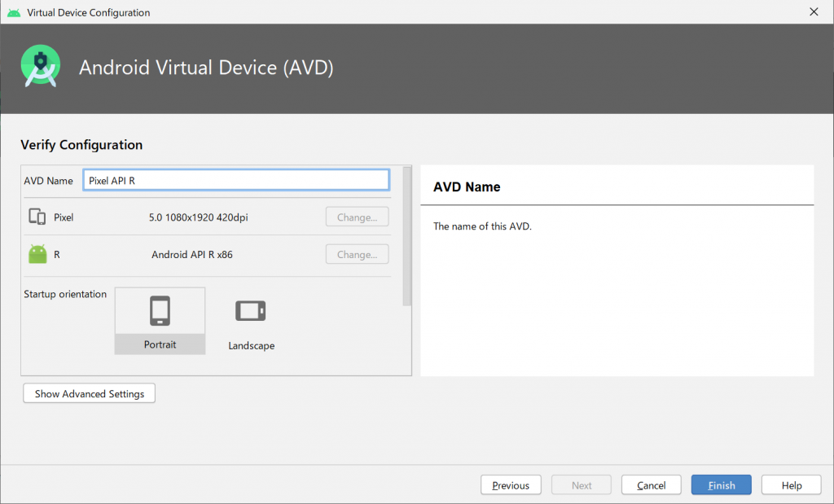The height and width of the screenshot is (504, 834).
Task: Expand Show Advanced Settings
Action: pos(90,394)
